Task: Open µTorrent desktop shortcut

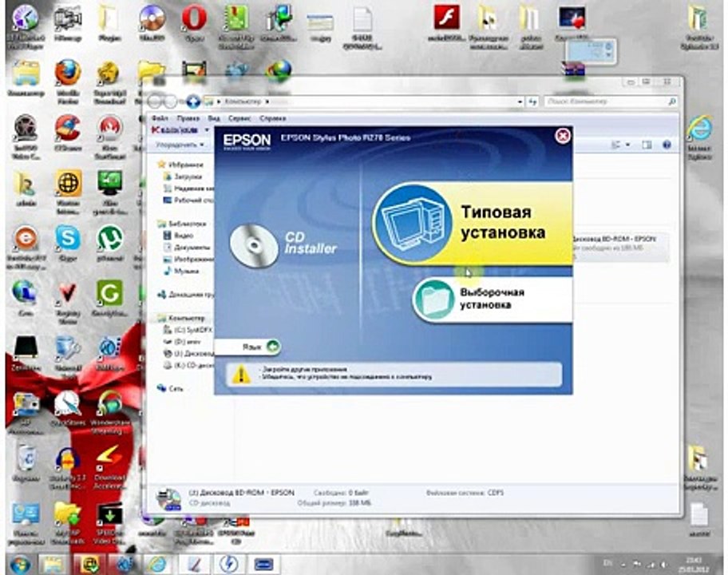Action: (x=109, y=243)
